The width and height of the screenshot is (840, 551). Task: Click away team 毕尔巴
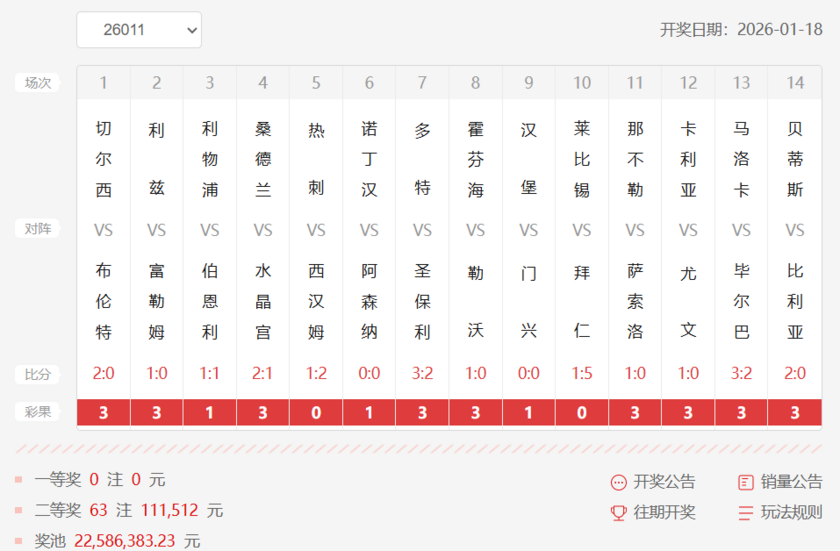coord(741,301)
